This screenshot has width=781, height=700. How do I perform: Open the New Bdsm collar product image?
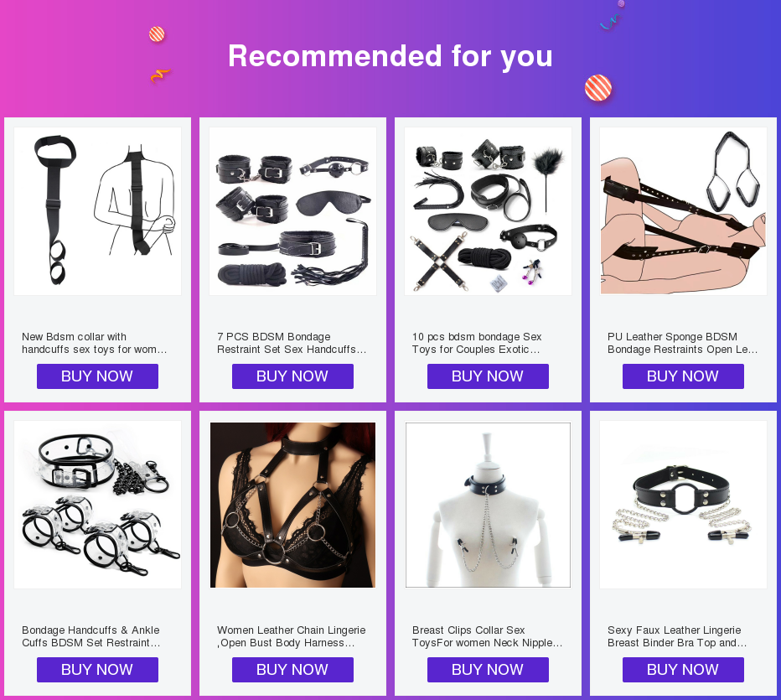pyautogui.click(x=97, y=211)
